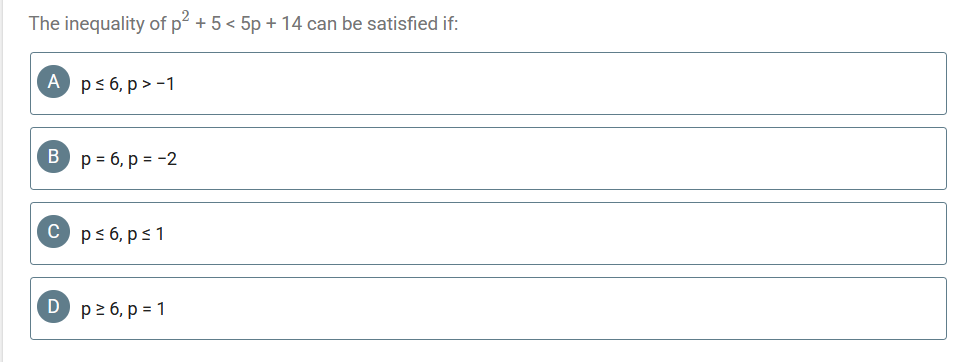Click empty area inside option A box
The width and height of the screenshot is (967, 362).
(555, 83)
